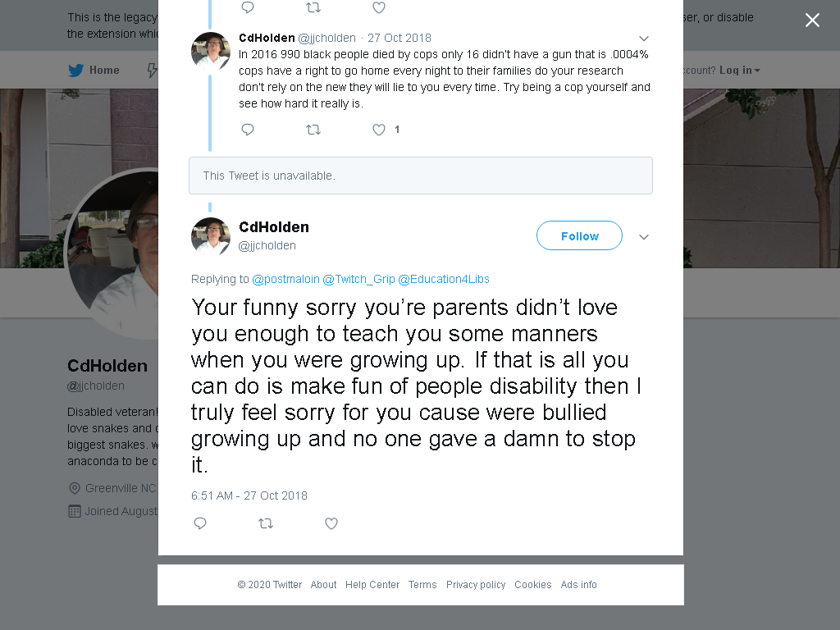Like the 27 Oct 2018 police statistics tweet
Screen dimensions: 840x630
tap(379, 130)
